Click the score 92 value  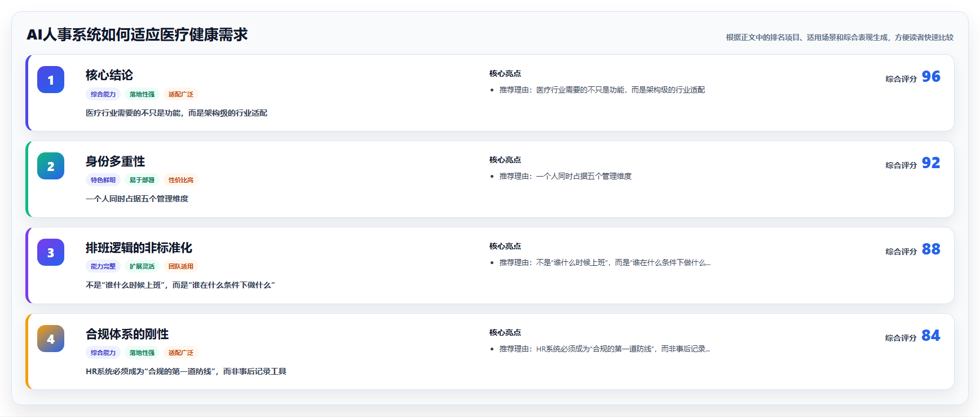tap(931, 163)
